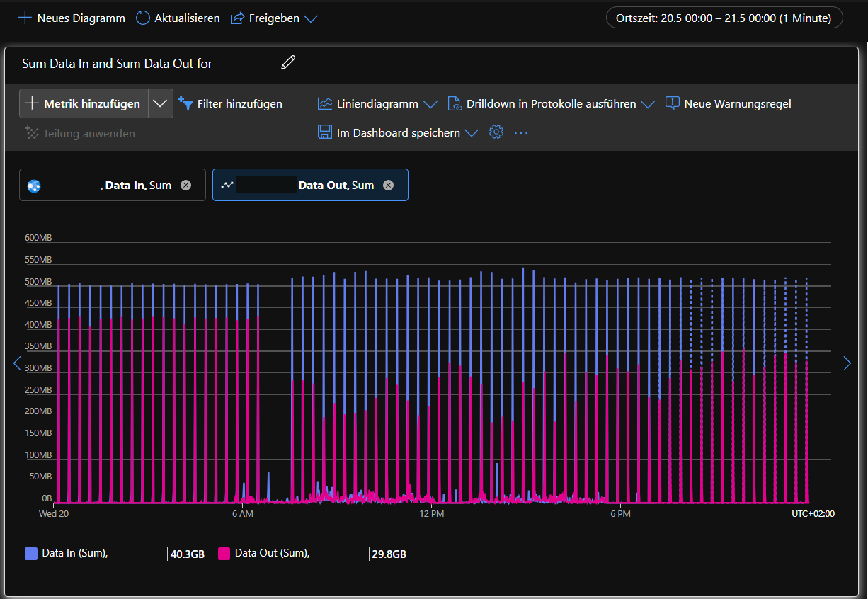
Task: Click the Metrik hinzufügen button
Action: click(84, 103)
